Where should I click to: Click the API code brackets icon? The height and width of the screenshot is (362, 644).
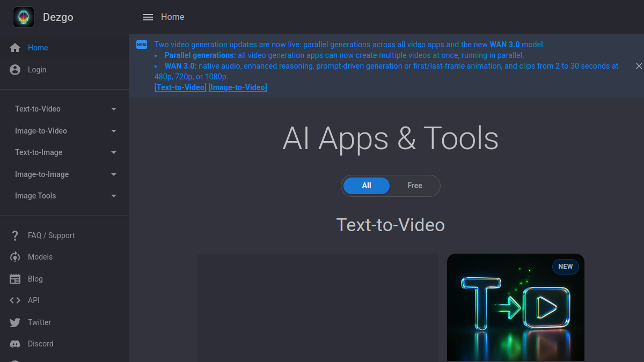tap(15, 300)
